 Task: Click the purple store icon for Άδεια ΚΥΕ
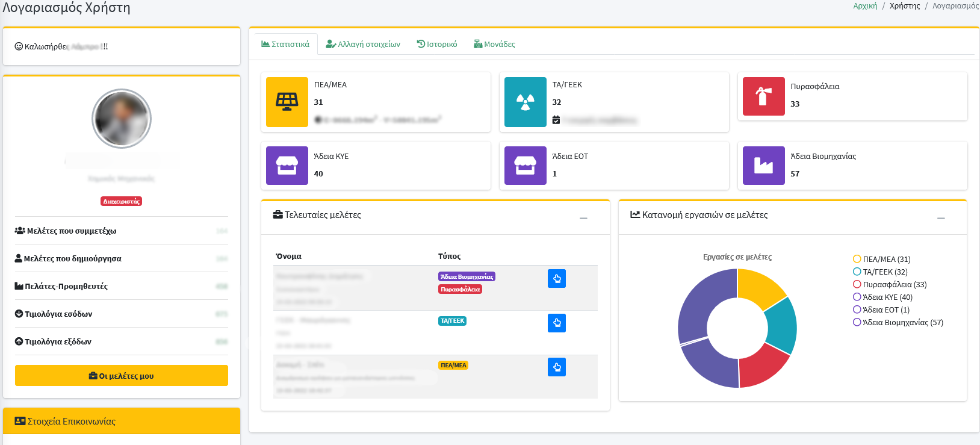tap(287, 166)
